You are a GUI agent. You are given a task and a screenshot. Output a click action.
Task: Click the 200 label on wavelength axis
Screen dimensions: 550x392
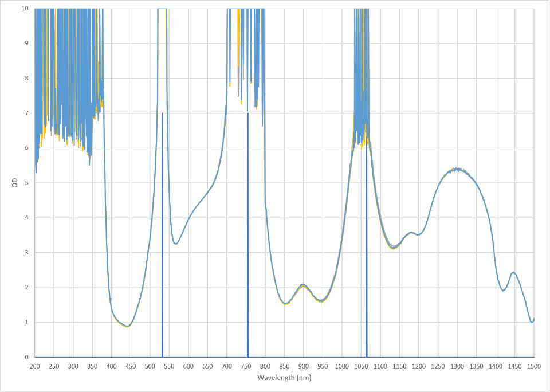(x=35, y=366)
